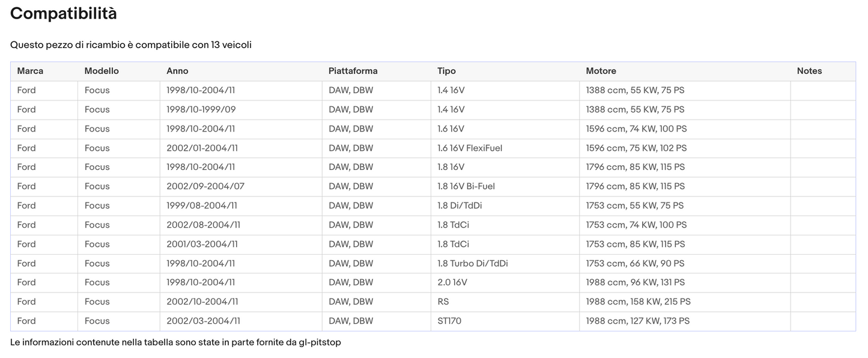Select the 1.8 16V Bi-Fuel type cell
Viewport: 868px width, 358px height.
coord(466,186)
